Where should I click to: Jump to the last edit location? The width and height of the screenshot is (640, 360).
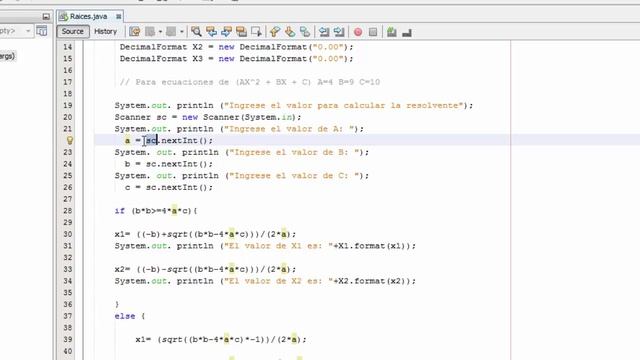coord(135,31)
